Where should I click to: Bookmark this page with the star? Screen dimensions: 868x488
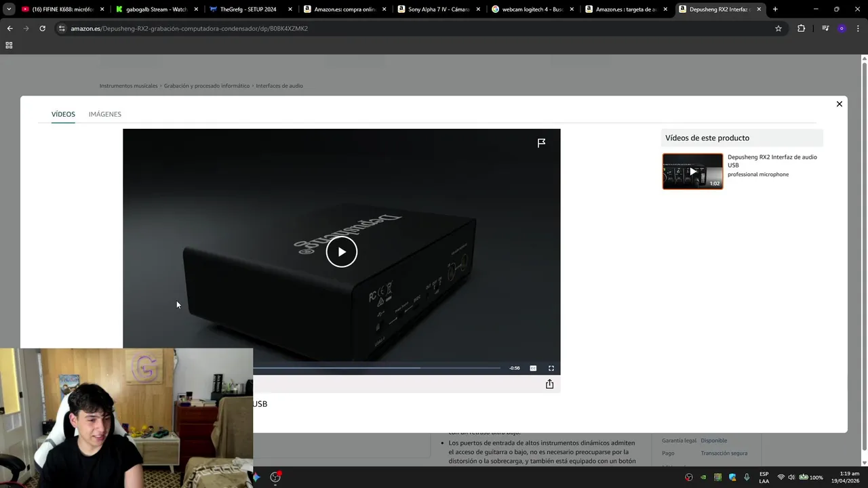click(x=778, y=28)
